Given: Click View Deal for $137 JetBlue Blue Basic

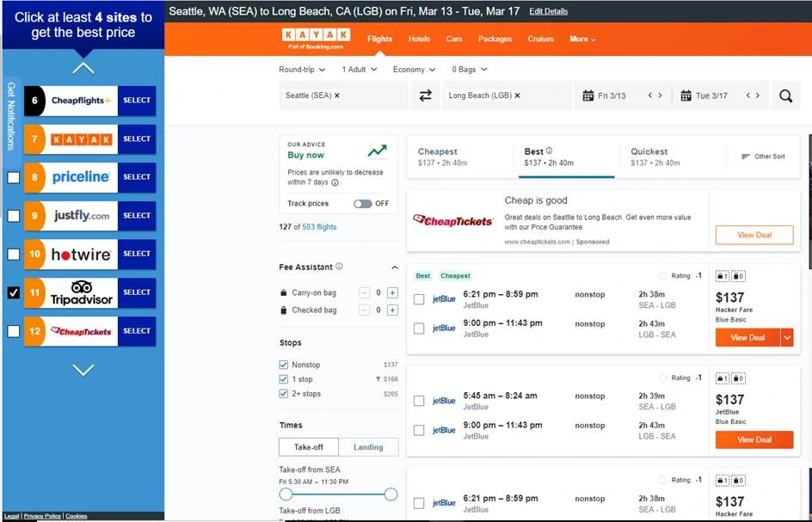Looking at the screenshot, I should 754,439.
